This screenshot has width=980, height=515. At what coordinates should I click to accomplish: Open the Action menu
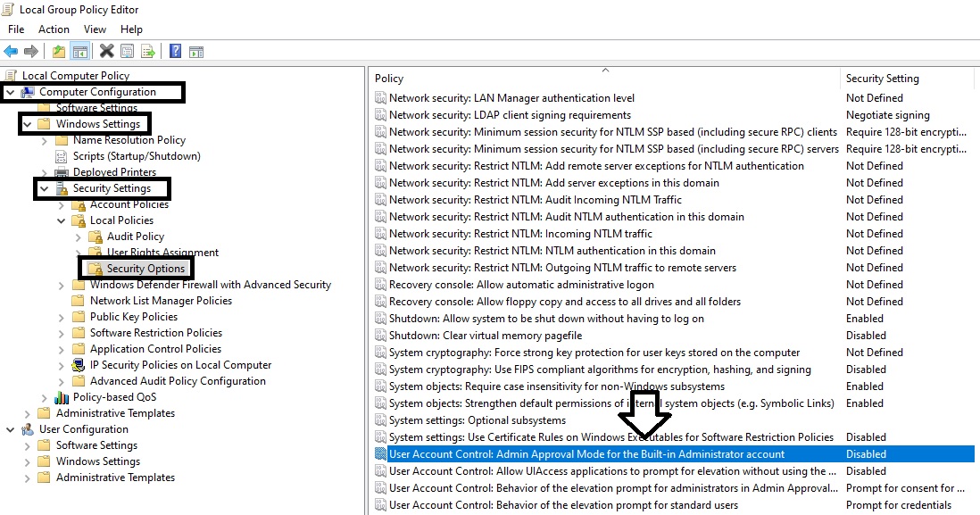(x=54, y=29)
